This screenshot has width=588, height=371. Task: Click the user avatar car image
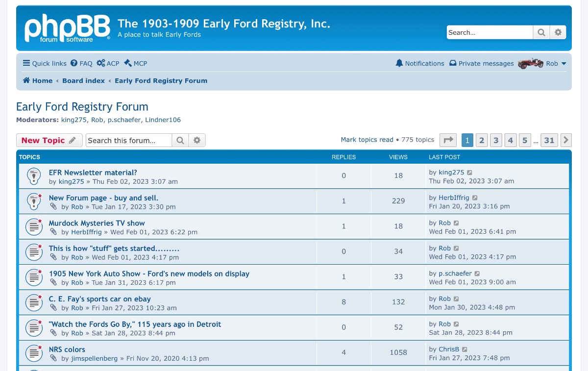(x=531, y=63)
